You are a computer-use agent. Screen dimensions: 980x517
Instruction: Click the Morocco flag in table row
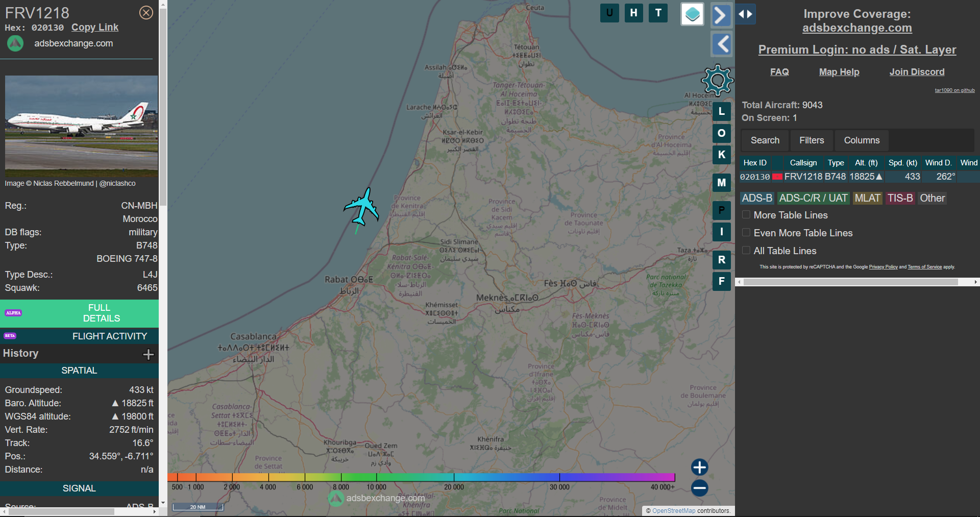tap(777, 177)
